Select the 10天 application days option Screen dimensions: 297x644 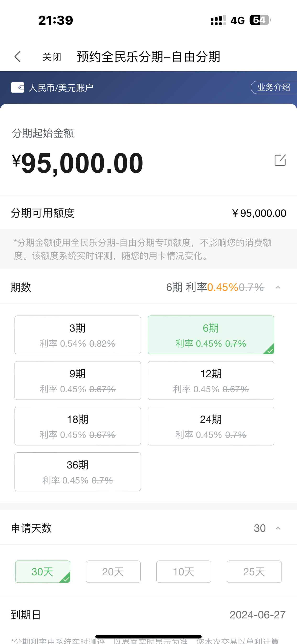(183, 572)
